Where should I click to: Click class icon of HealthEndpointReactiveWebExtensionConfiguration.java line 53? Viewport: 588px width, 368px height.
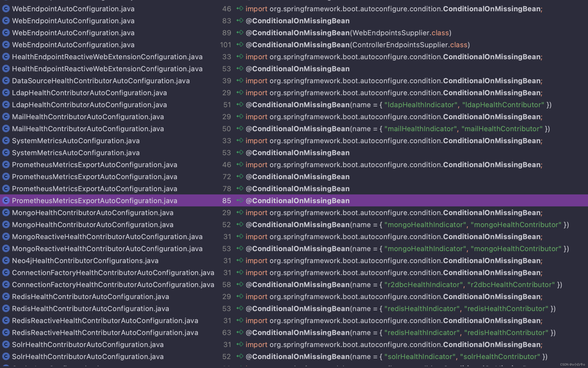(6, 69)
